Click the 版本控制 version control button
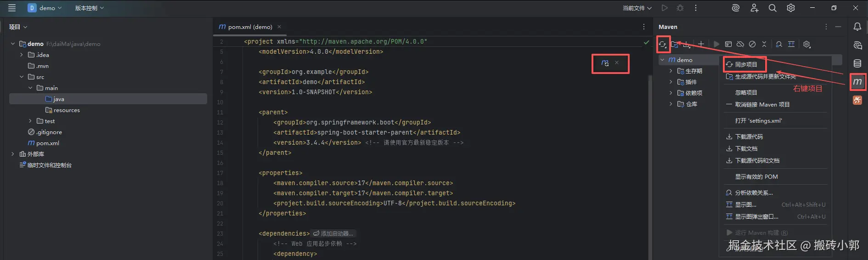 coord(90,8)
